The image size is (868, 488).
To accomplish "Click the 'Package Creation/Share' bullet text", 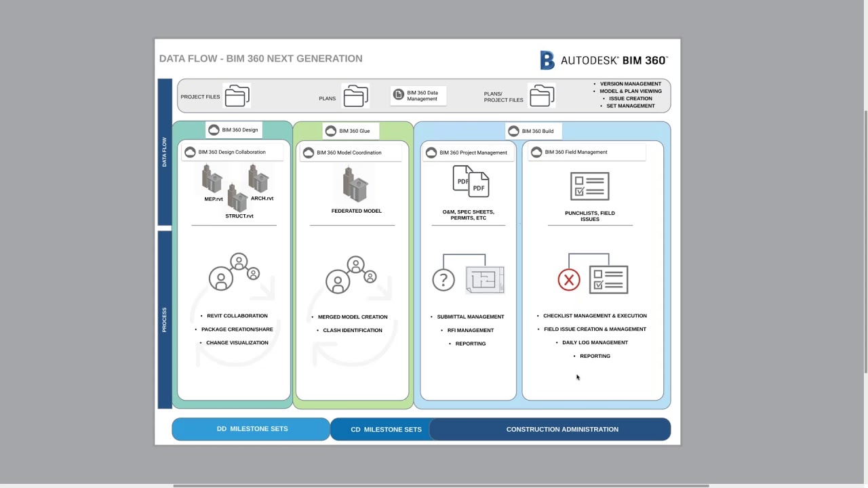I will pyautogui.click(x=237, y=329).
